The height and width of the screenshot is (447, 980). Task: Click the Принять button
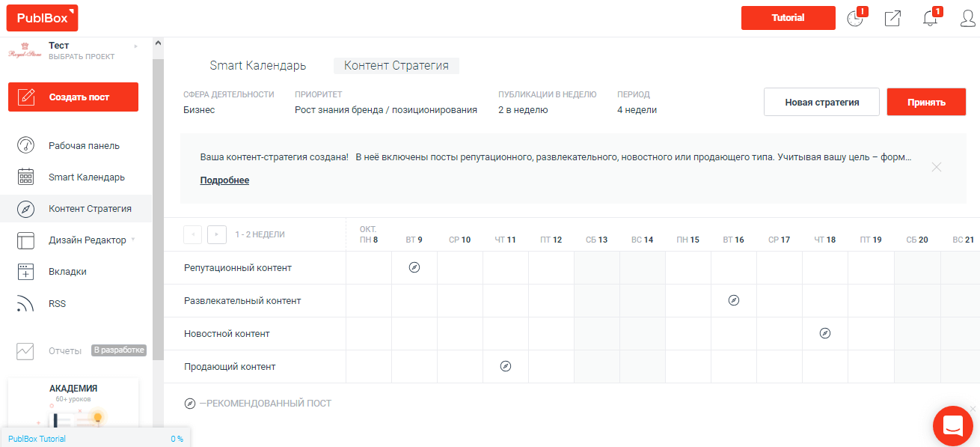(x=926, y=103)
